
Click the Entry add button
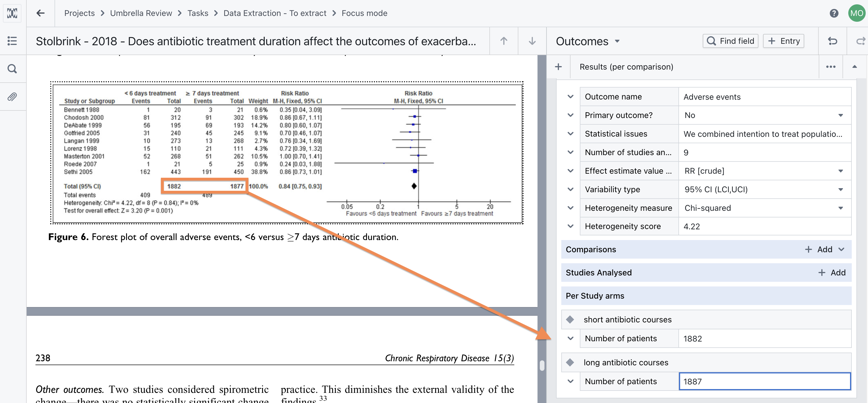point(783,41)
